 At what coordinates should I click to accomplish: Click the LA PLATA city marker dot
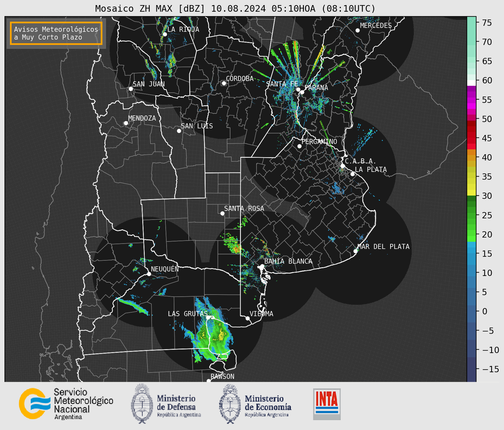pos(353,174)
